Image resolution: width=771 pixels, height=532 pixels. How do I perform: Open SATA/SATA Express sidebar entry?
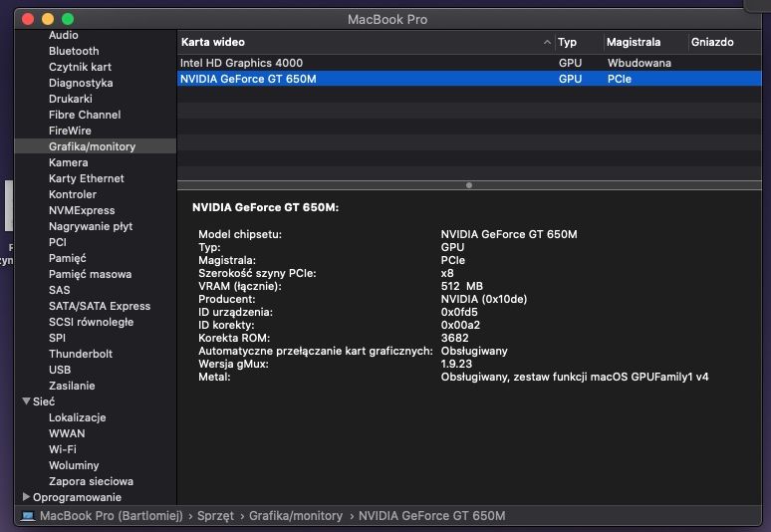tap(100, 306)
